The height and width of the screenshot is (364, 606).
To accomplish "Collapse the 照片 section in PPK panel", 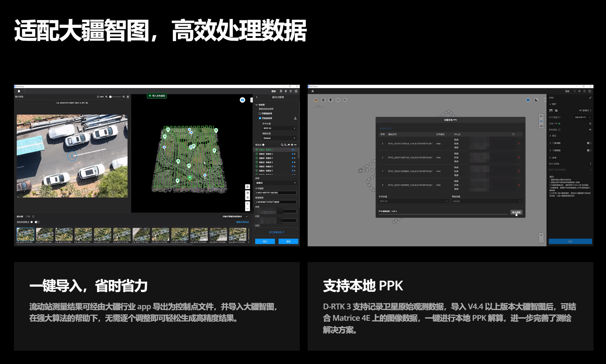I will click(x=550, y=104).
